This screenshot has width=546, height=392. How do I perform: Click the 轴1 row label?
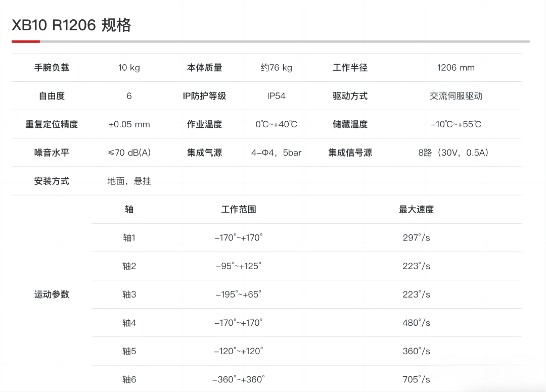129,238
